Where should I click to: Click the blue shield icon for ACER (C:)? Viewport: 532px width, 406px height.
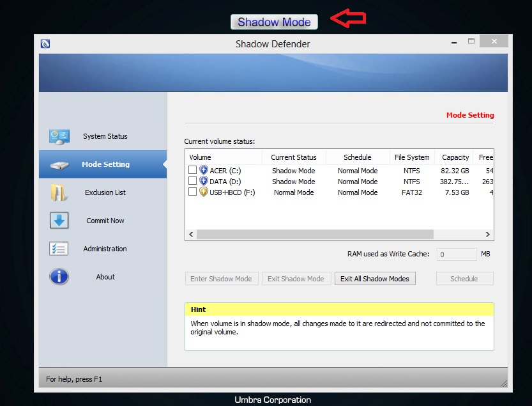[204, 170]
